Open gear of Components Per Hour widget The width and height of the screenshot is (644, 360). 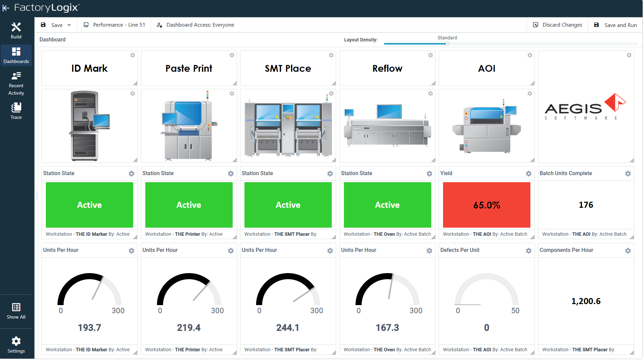628,251
